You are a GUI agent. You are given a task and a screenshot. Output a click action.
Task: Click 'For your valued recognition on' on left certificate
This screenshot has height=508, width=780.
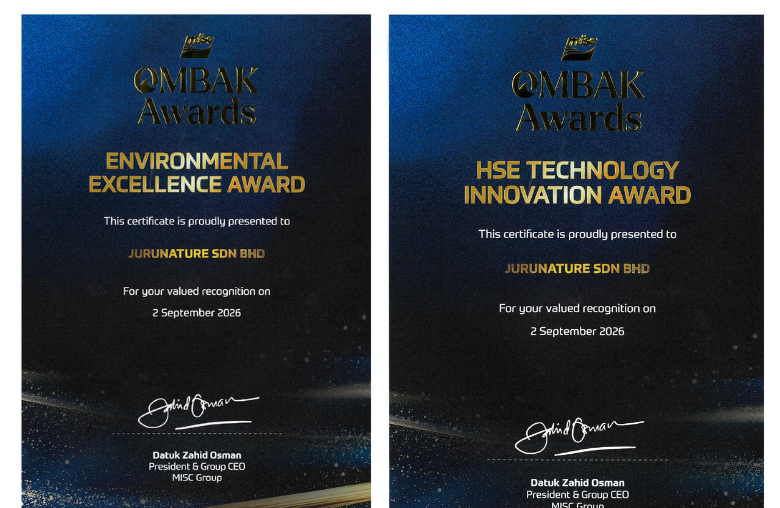[197, 291]
